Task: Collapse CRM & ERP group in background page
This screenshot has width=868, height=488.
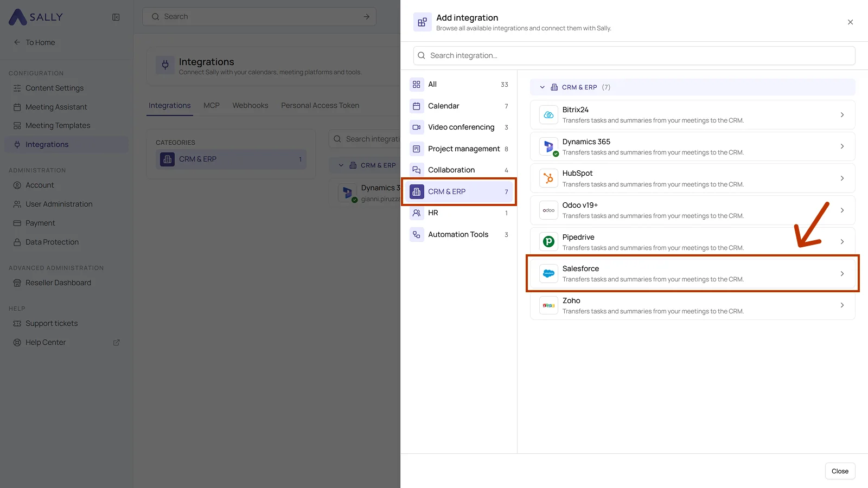Action: (341, 165)
